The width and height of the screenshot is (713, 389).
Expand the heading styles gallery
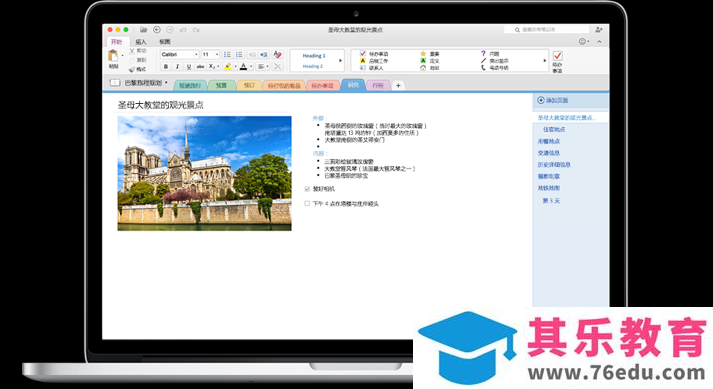[x=340, y=61]
